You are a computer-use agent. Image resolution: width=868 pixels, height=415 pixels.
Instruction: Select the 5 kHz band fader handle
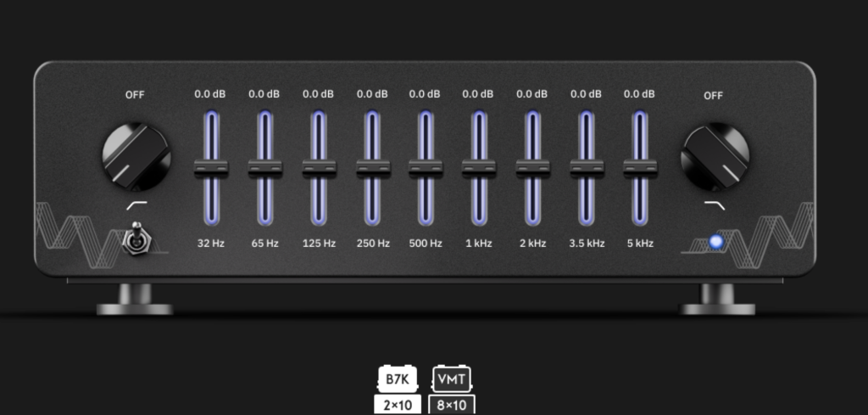(640, 168)
